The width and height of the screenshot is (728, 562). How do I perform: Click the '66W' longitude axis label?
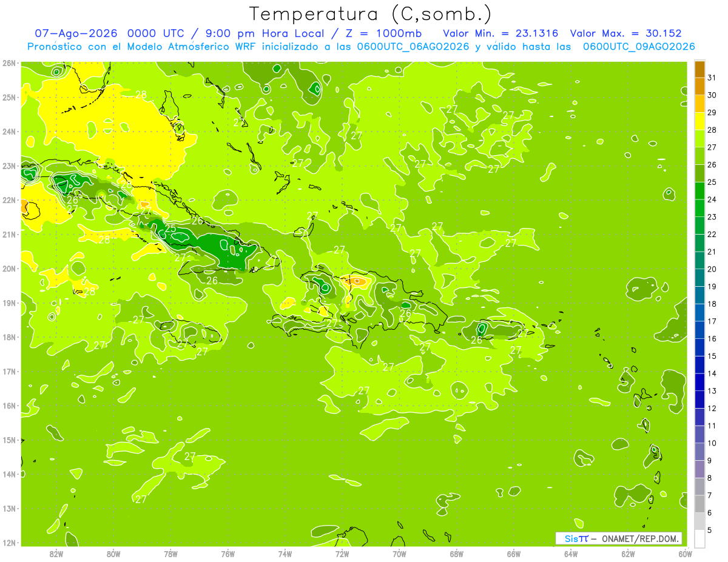pyautogui.click(x=514, y=554)
